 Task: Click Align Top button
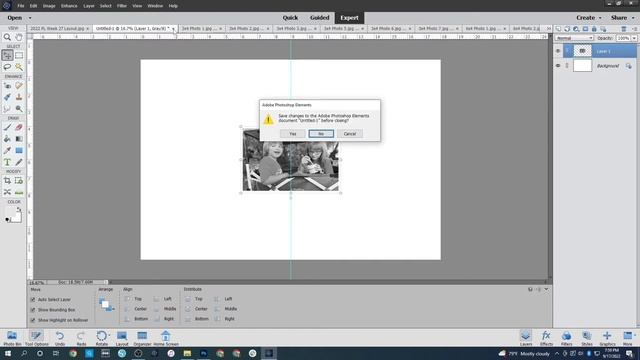pyautogui.click(x=133, y=299)
